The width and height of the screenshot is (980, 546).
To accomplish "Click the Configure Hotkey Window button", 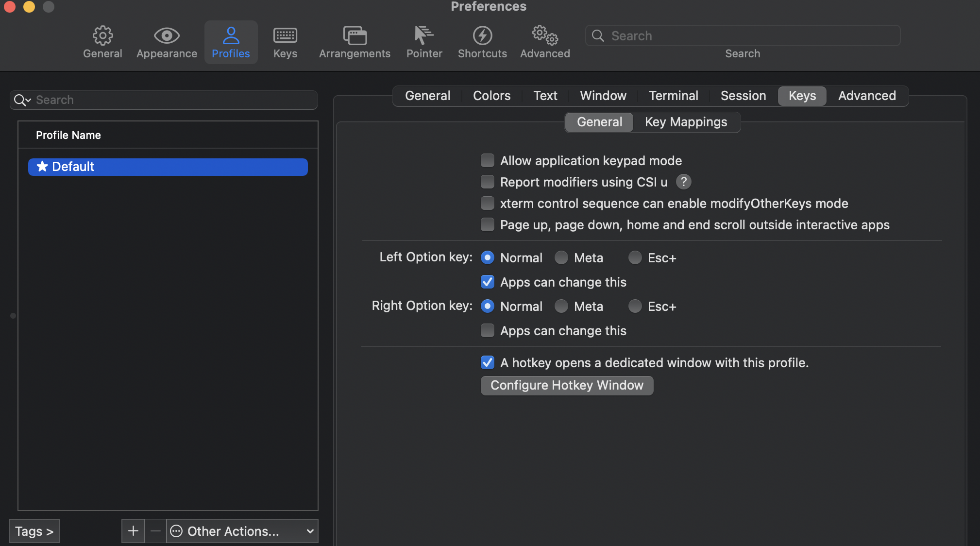I will (x=566, y=385).
